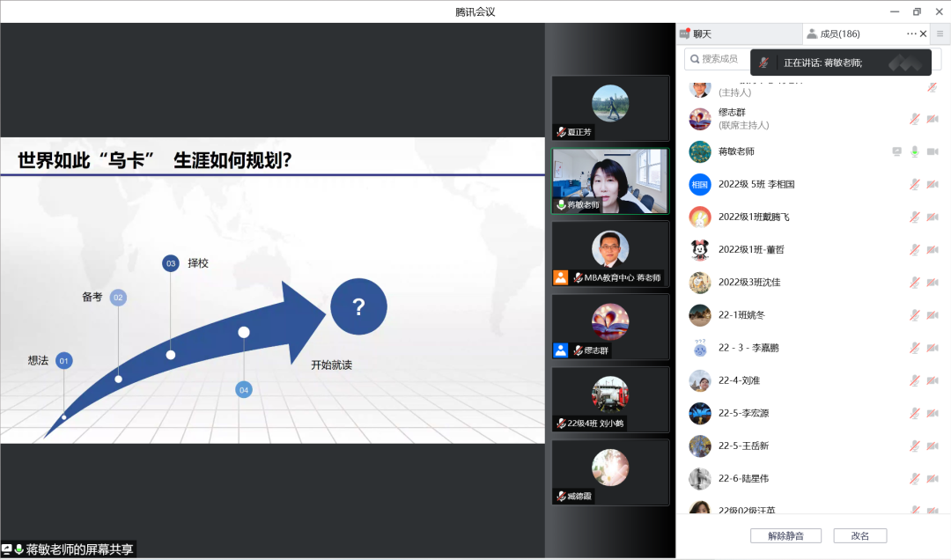
Task: Select member 22-1班姚冬
Action: 814,315
